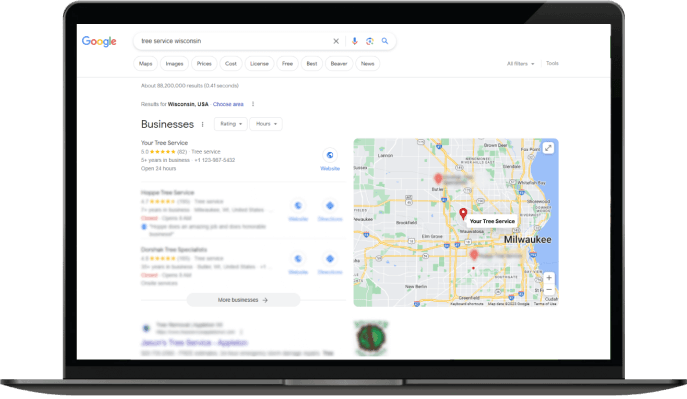Select the Best filter chip

(x=312, y=64)
